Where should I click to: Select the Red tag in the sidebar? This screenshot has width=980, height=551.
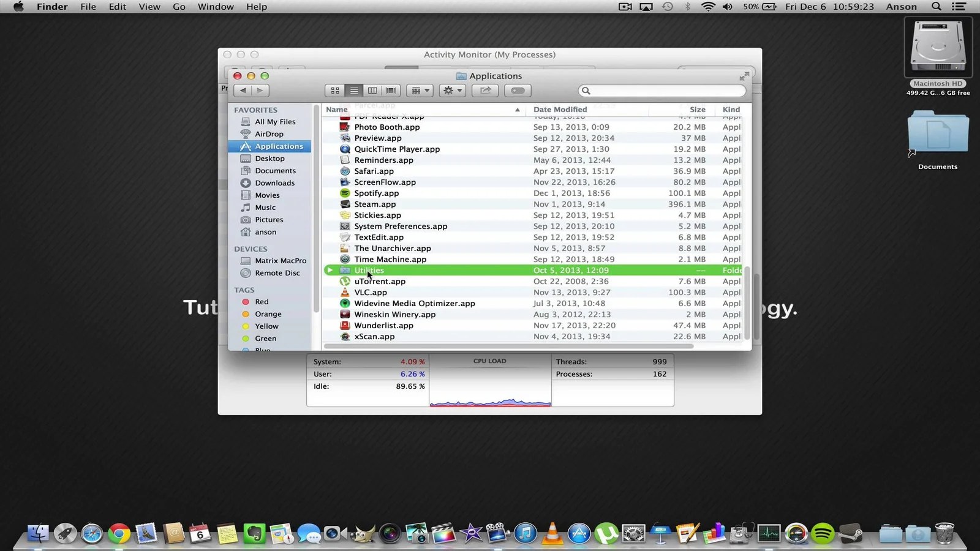click(x=261, y=301)
